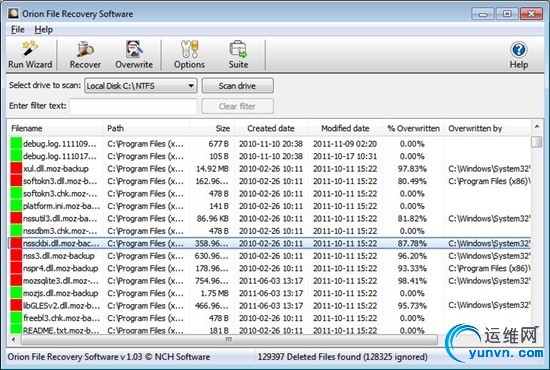Screen dimensions: 550x370
Task: Click the Orion app icon in title bar
Action: [13, 13]
